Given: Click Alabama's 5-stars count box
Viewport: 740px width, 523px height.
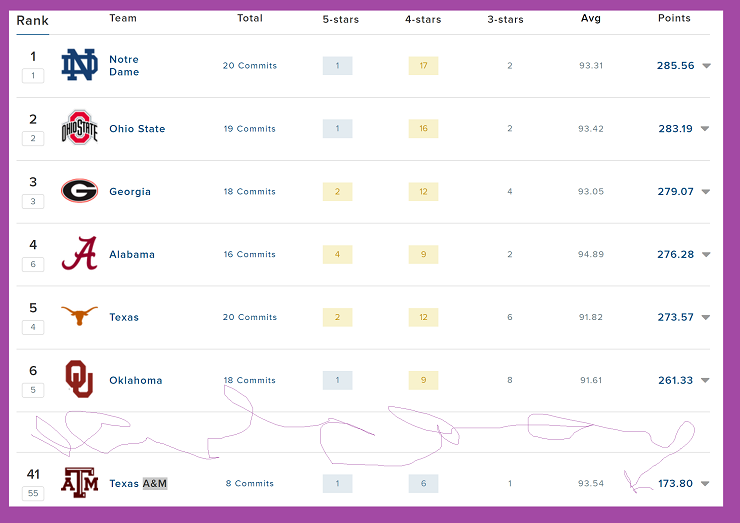Looking at the screenshot, I should tap(337, 254).
